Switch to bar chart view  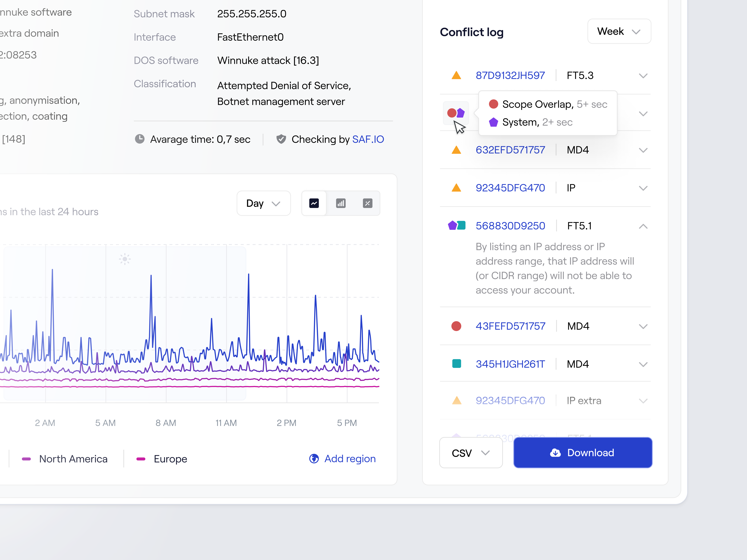[341, 203]
